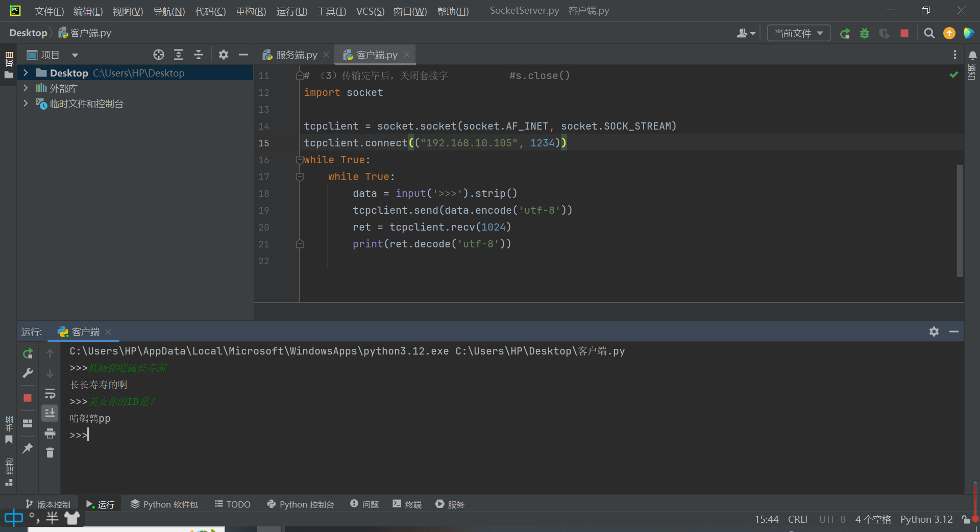Print the console output with printer icon

tap(50, 434)
